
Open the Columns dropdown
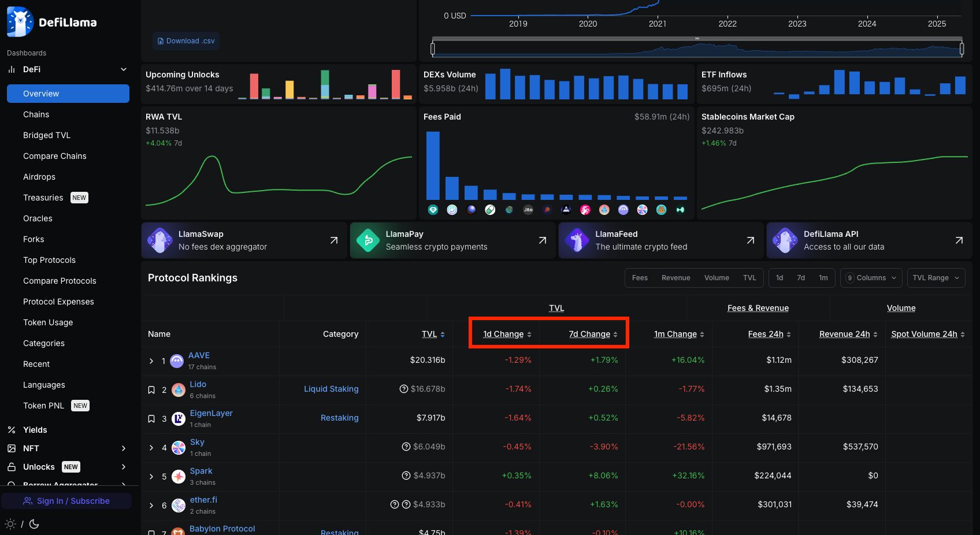click(x=871, y=278)
